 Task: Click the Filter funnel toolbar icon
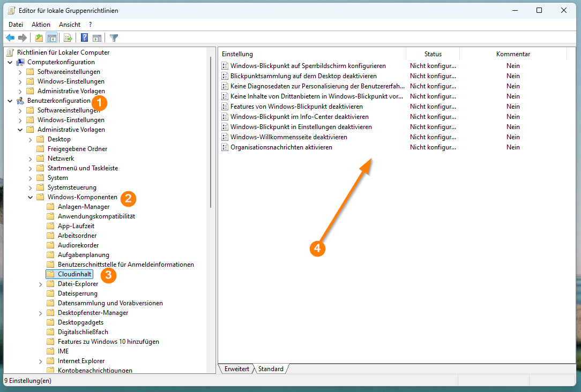click(x=114, y=38)
